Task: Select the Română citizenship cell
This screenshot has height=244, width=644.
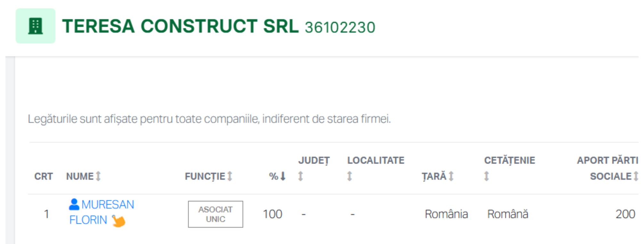Action: (508, 214)
